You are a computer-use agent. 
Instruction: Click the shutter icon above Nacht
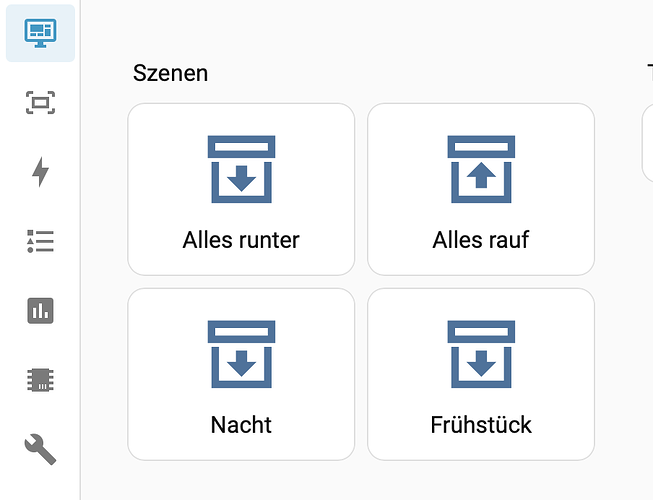(241, 354)
